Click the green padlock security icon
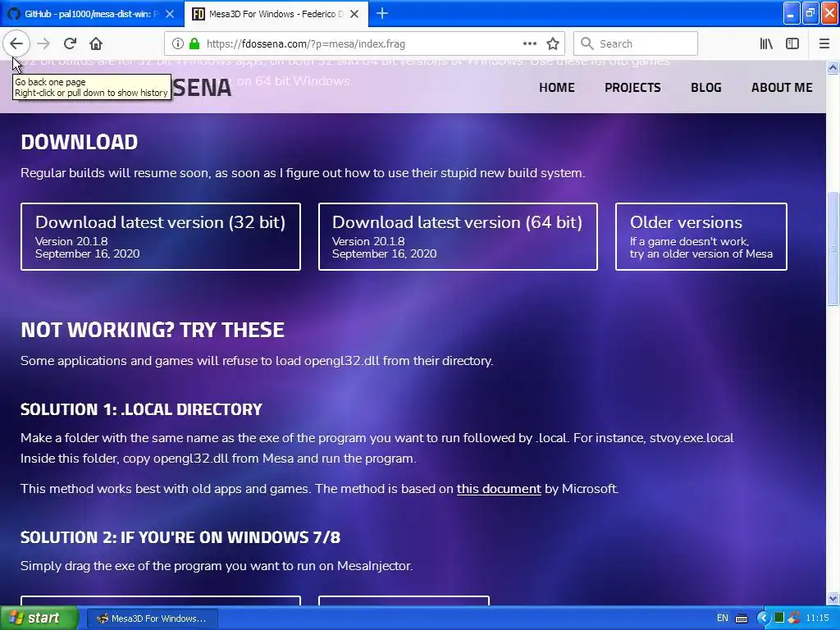The width and height of the screenshot is (840, 630). click(194, 43)
